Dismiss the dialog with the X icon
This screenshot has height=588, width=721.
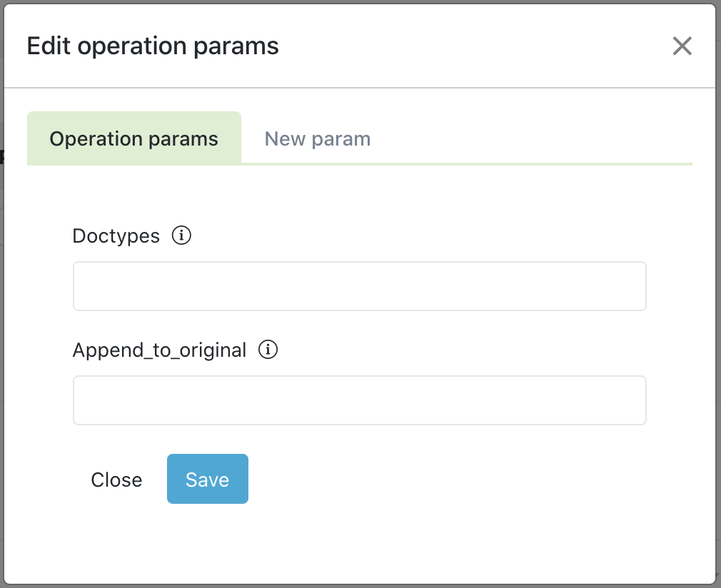682,46
